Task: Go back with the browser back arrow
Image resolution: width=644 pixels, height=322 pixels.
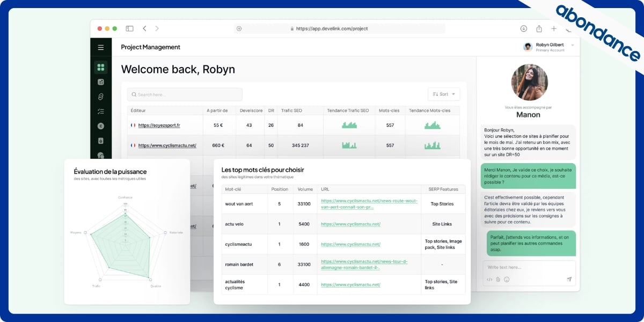Action: pos(144,28)
